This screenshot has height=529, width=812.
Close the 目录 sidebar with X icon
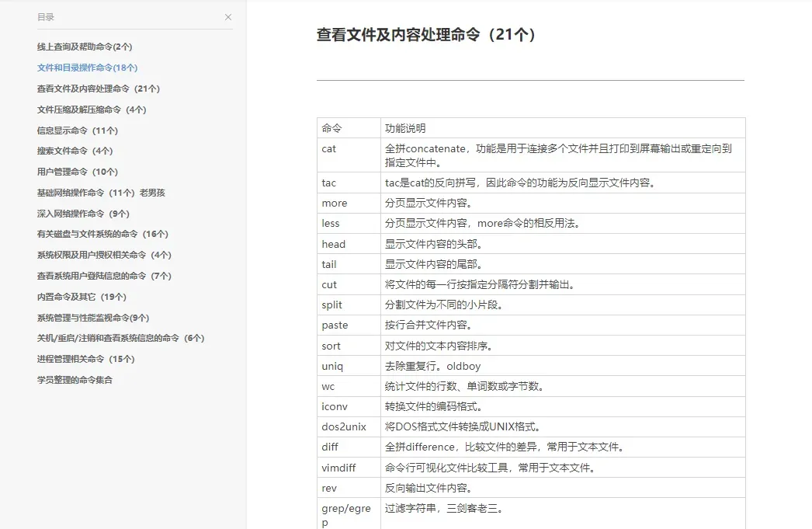tap(228, 17)
